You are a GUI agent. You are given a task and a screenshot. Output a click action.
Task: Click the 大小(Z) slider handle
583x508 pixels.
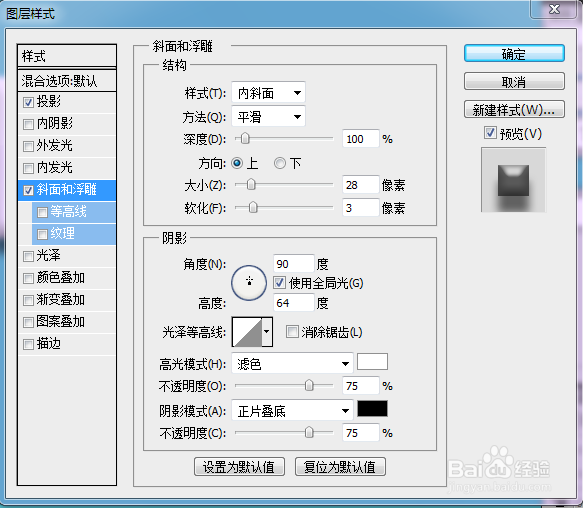click(x=251, y=184)
